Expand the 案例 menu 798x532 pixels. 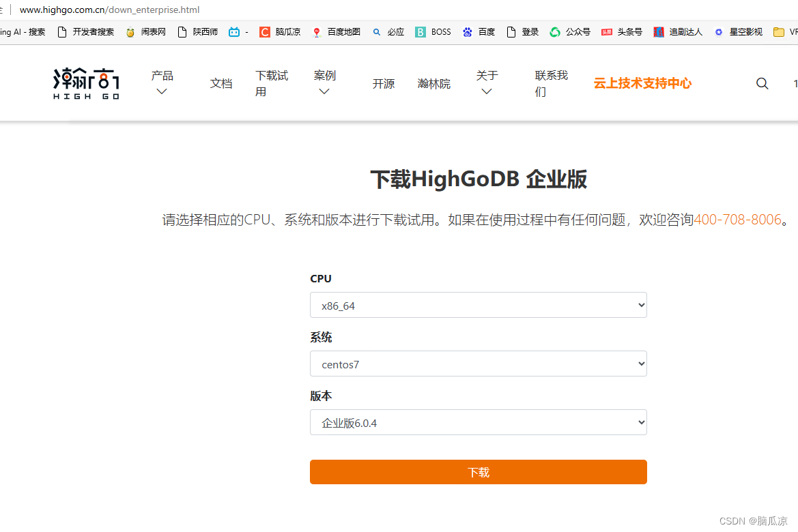click(x=325, y=83)
